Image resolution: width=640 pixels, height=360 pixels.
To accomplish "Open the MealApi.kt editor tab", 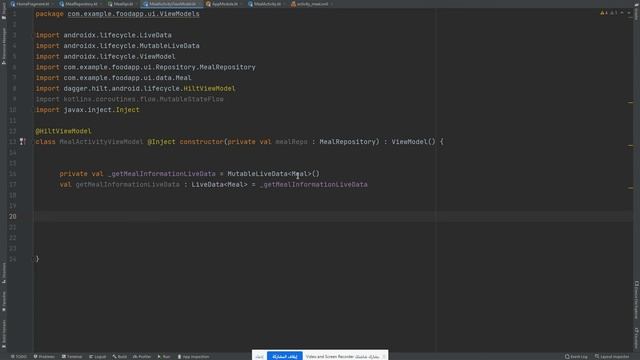I will (122, 4).
